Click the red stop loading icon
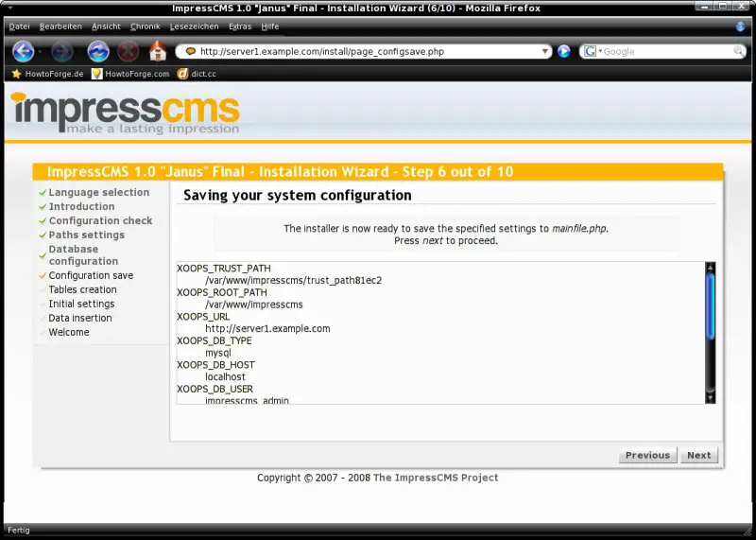Screen dimensions: 756x540 [128, 51]
